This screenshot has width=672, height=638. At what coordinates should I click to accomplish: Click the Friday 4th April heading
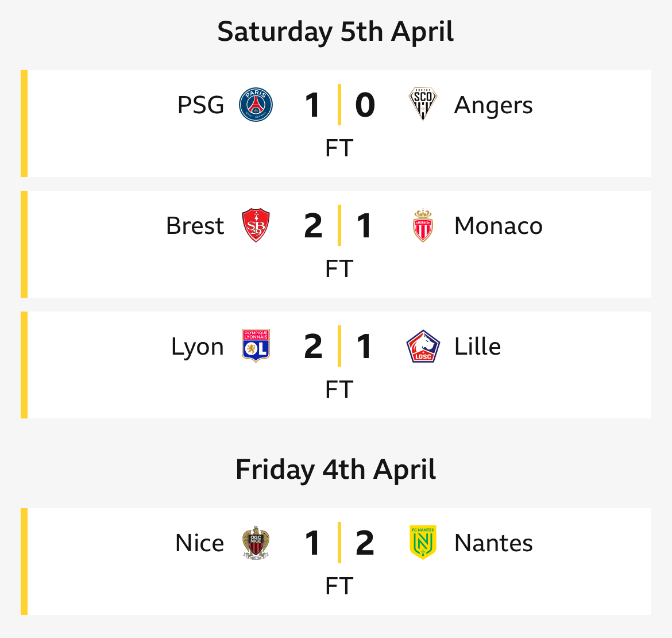pos(335,470)
